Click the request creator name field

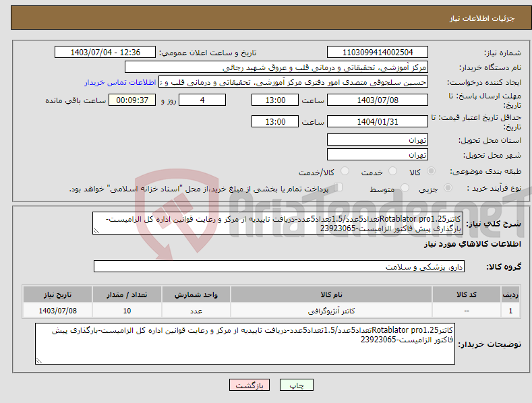293,82
